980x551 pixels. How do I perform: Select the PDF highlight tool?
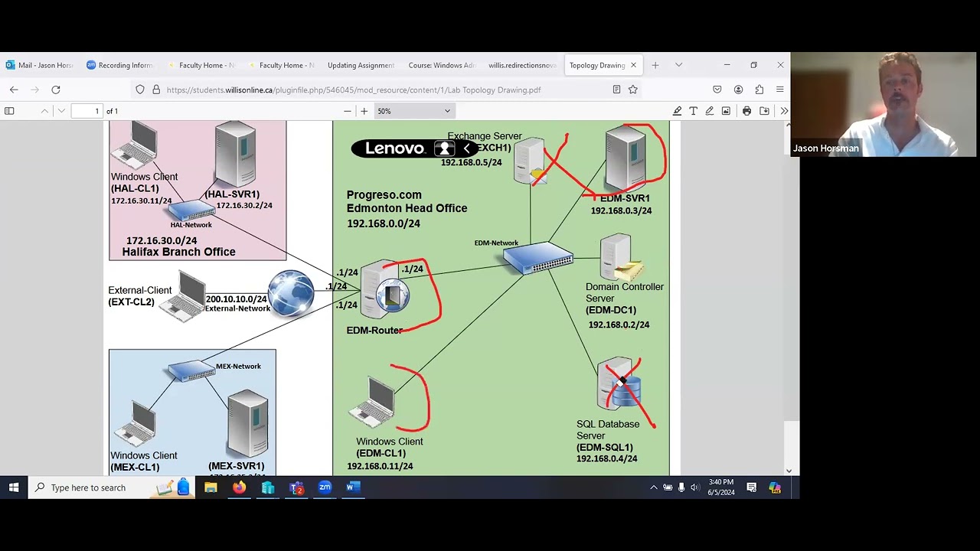click(x=677, y=111)
